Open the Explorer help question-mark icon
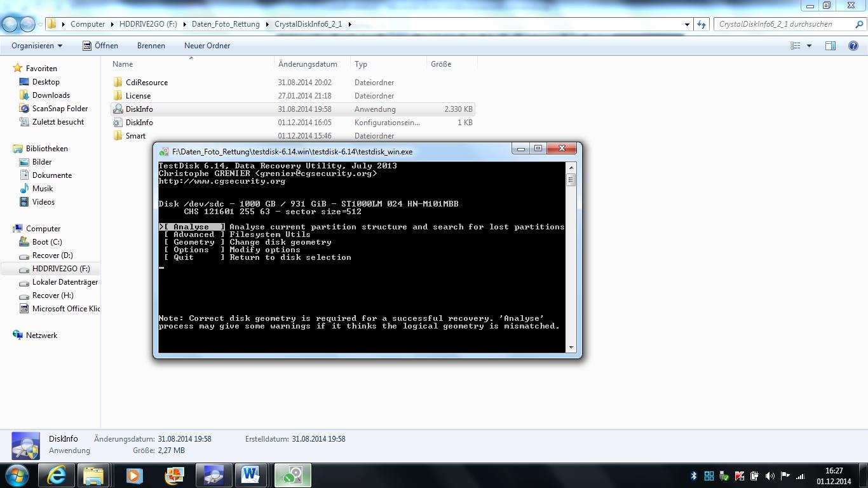This screenshot has height=488, width=868. 852,45
